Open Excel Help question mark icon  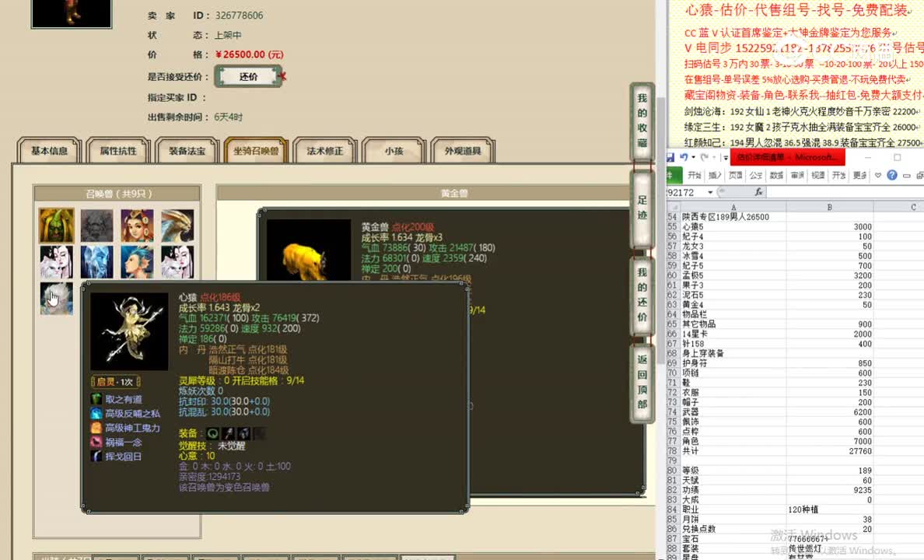click(x=892, y=175)
